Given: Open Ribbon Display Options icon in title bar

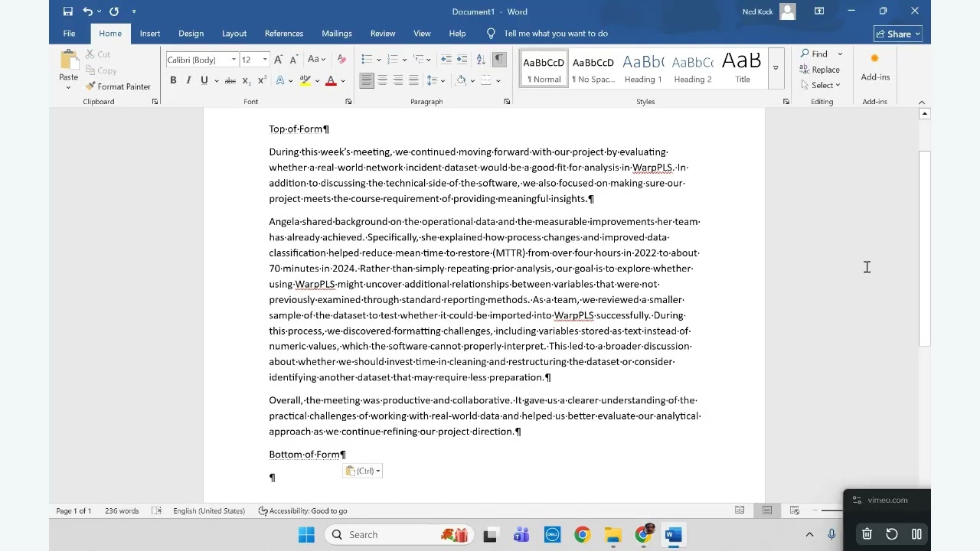Looking at the screenshot, I should point(819,11).
